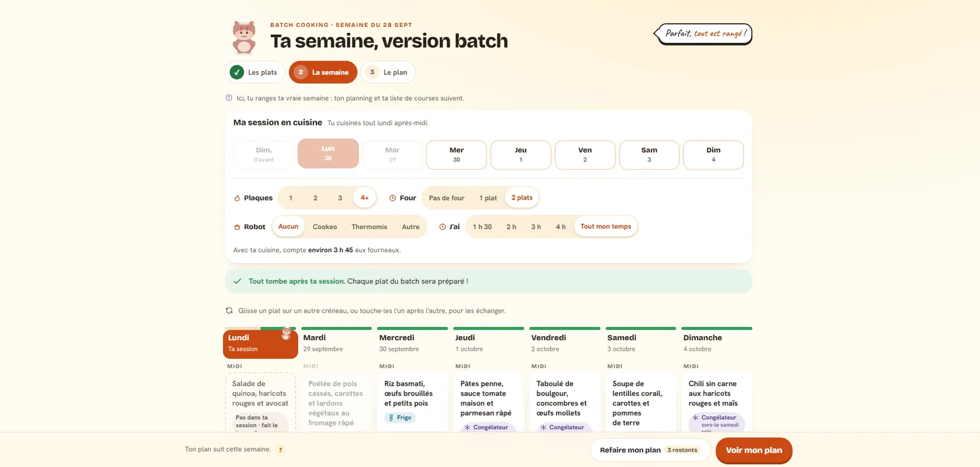Select the 'Salade de quinoa' meal card

pos(260,403)
